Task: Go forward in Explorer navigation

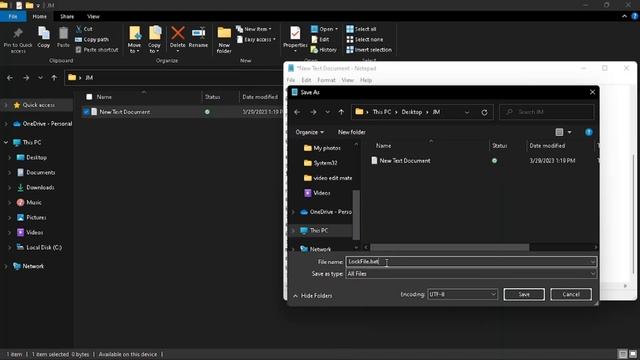Action: 26,78
